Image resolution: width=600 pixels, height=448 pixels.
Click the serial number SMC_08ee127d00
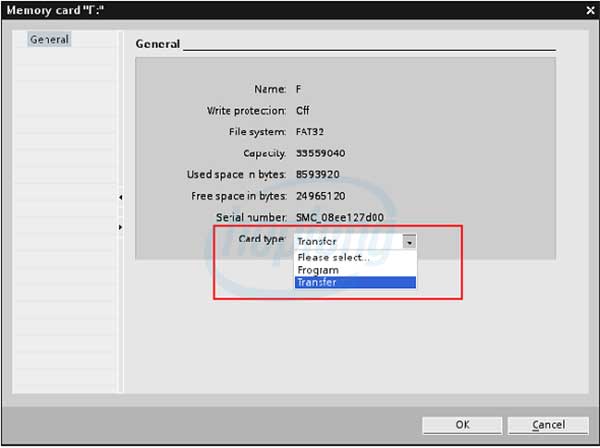click(x=340, y=217)
